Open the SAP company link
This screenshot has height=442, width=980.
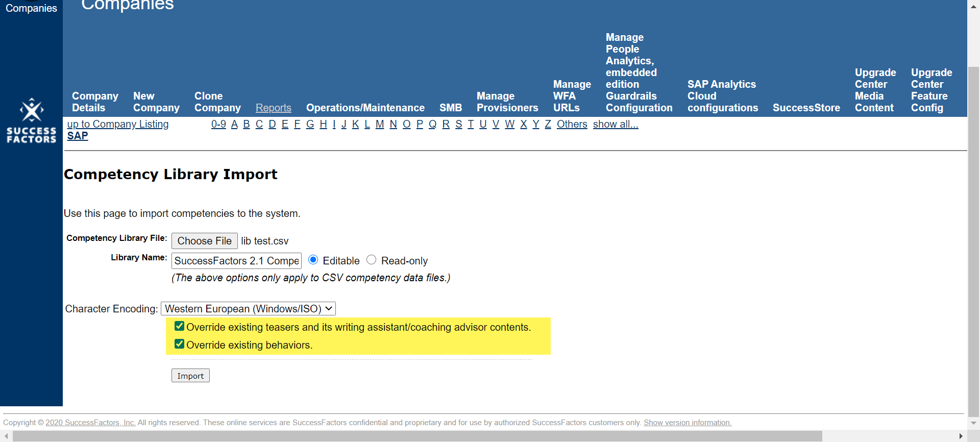coord(78,136)
